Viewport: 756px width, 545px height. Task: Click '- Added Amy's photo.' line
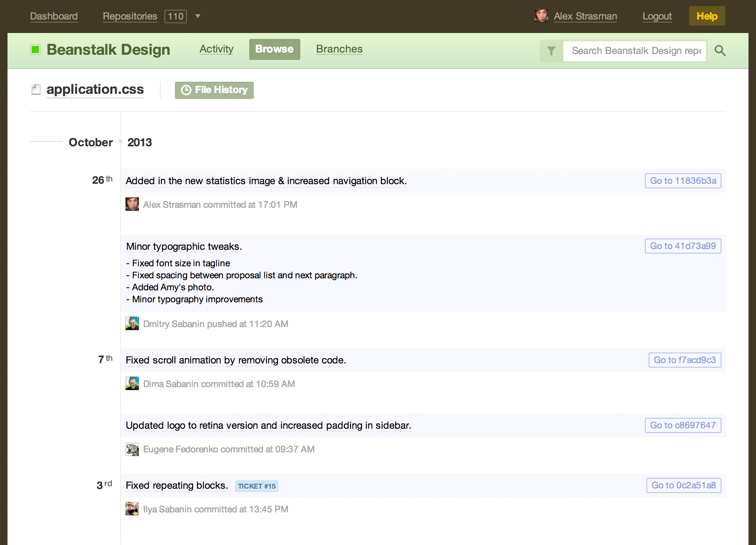tap(170, 287)
